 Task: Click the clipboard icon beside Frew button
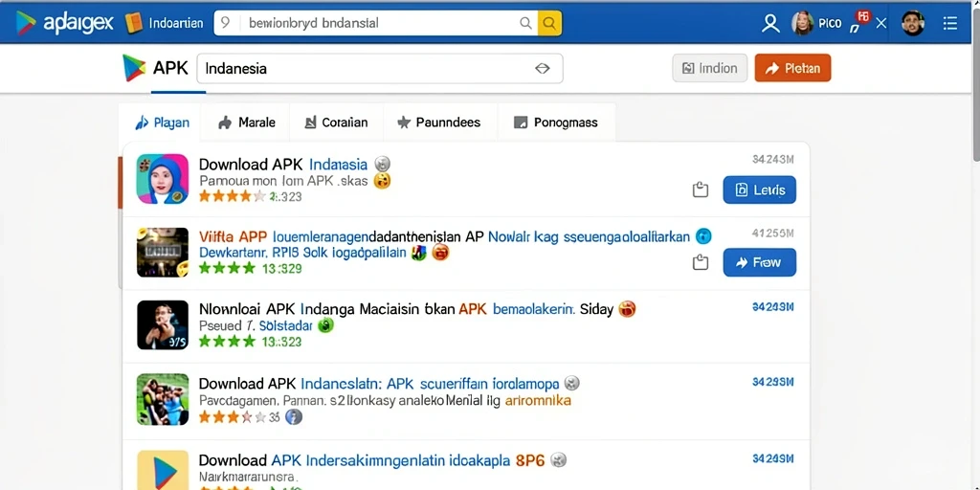coord(701,262)
